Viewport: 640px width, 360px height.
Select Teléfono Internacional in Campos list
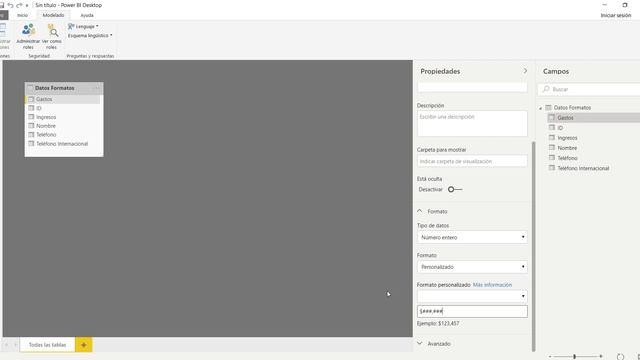coord(593,168)
